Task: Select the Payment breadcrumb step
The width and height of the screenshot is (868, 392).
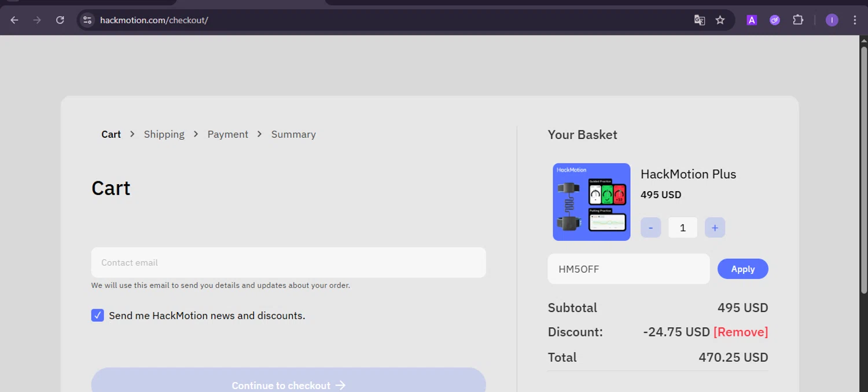Action: 228,134
